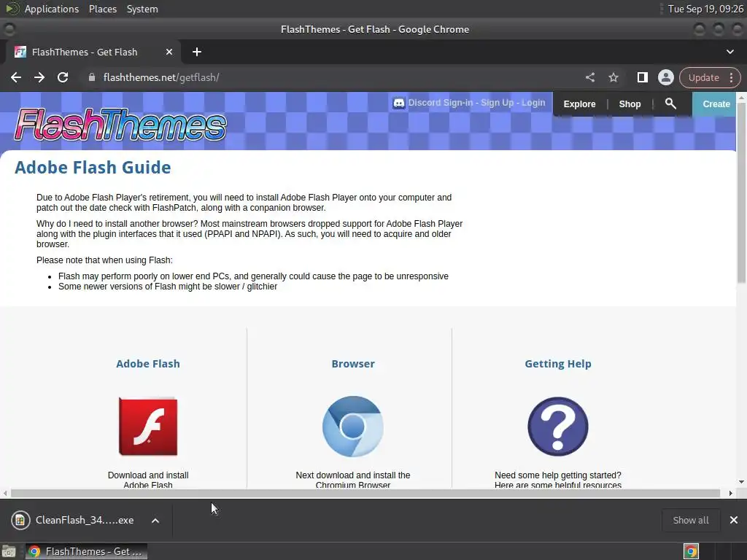Open Chrome profile avatar
This screenshot has width=747, height=560.
[x=665, y=77]
